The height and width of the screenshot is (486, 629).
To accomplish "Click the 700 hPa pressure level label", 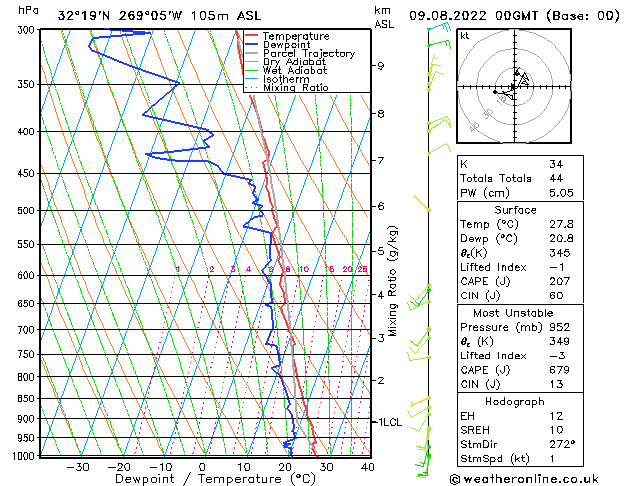I will (x=28, y=330).
